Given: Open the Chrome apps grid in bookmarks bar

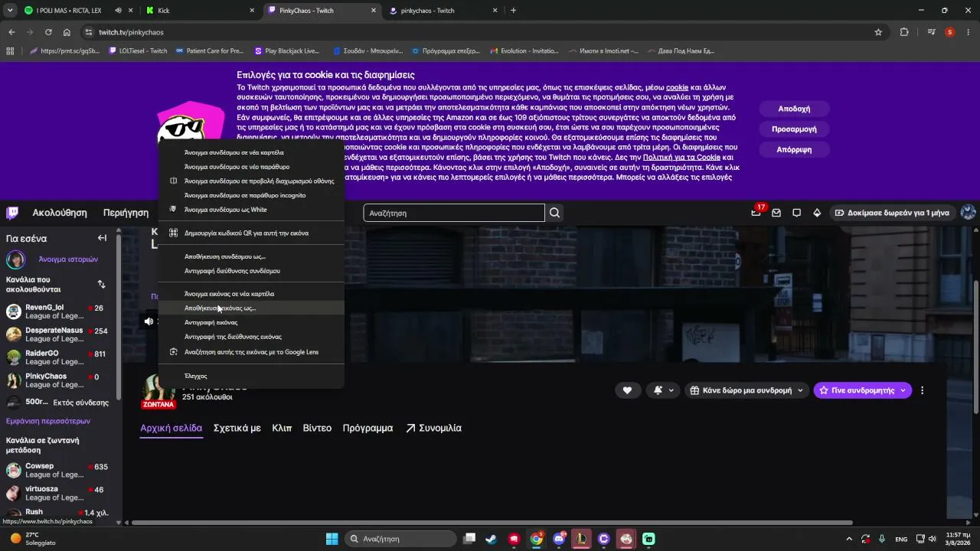Looking at the screenshot, I should click(10, 51).
